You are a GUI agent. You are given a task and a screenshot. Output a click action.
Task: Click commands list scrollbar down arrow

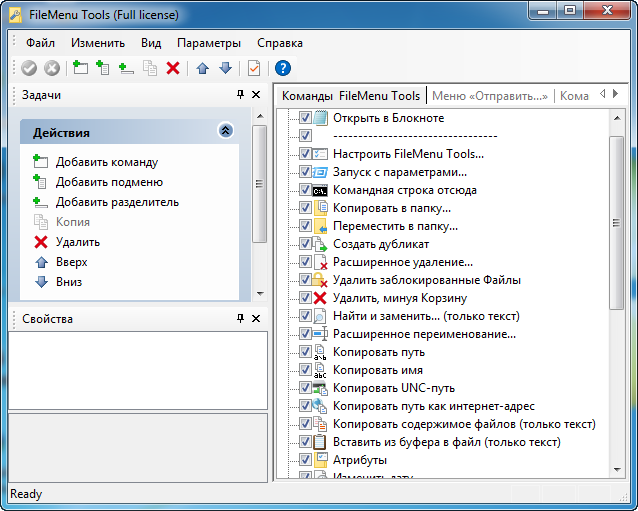click(x=617, y=470)
